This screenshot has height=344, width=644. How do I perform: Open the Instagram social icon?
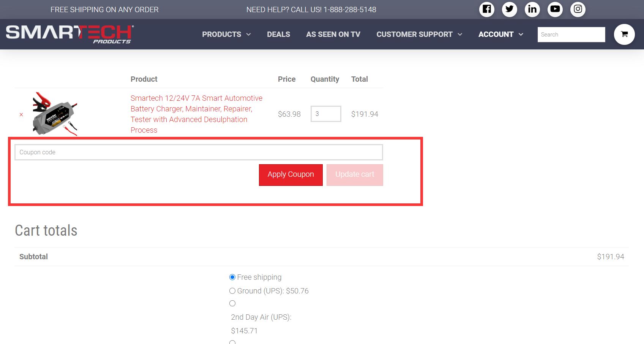(x=578, y=9)
